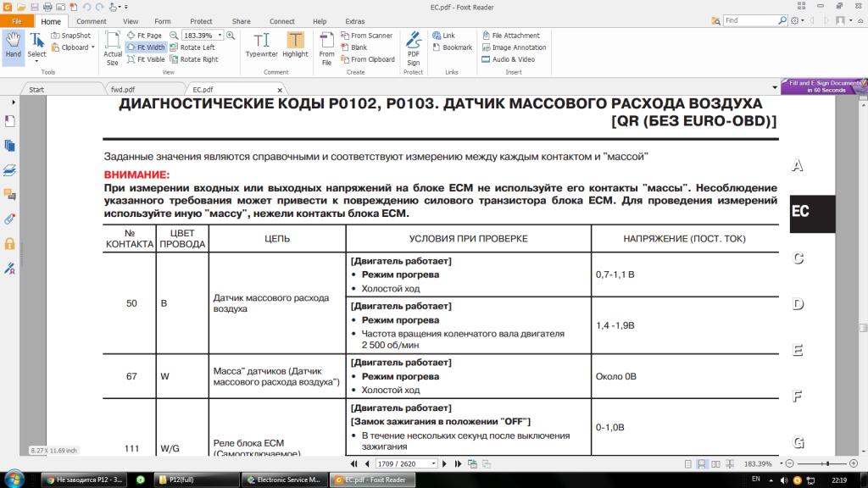Close the EC.pdf document tab
This screenshot has width=868, height=488.
coord(280,90)
